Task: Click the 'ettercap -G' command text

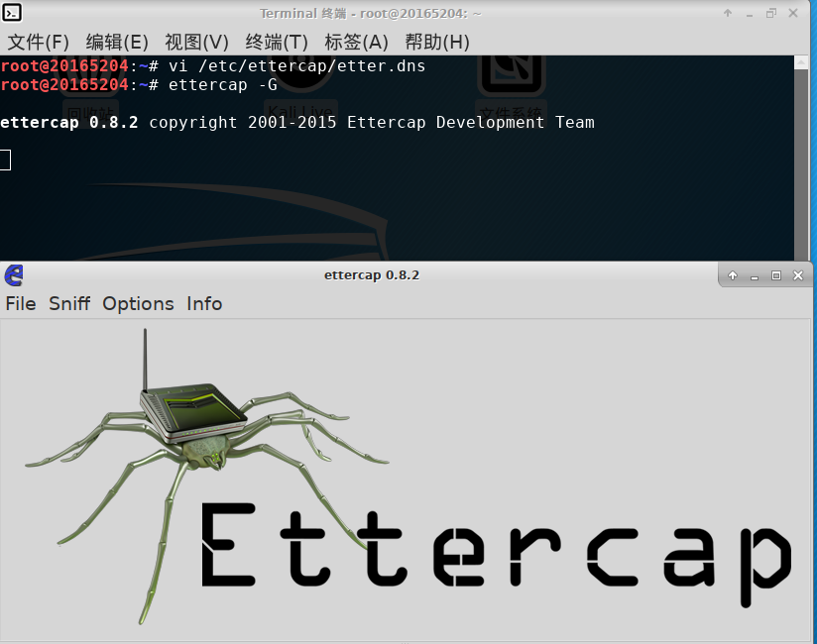Action: 222,85
